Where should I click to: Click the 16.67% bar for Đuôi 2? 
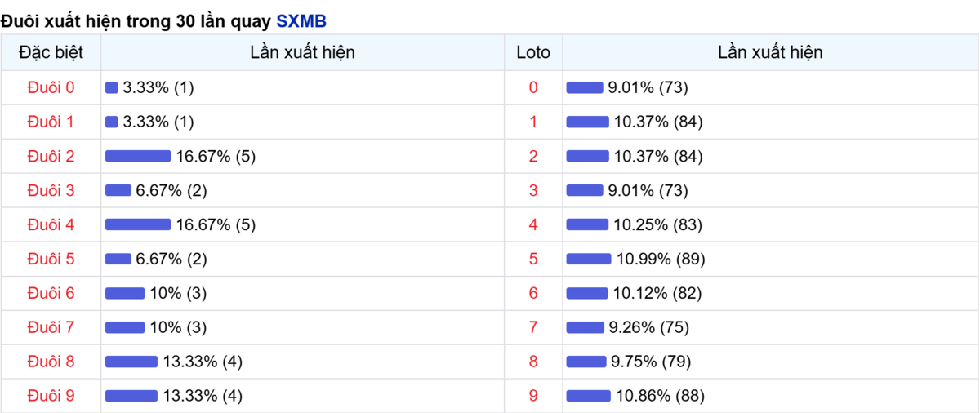[x=138, y=156]
